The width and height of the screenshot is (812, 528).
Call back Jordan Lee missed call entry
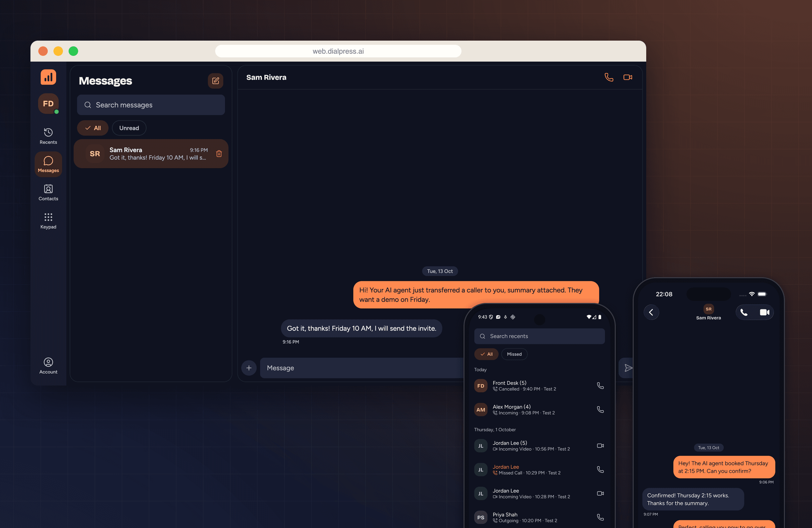tap(600, 470)
